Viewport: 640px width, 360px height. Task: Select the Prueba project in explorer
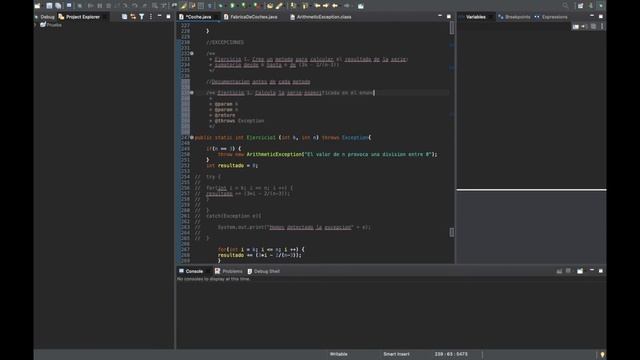tap(51, 25)
